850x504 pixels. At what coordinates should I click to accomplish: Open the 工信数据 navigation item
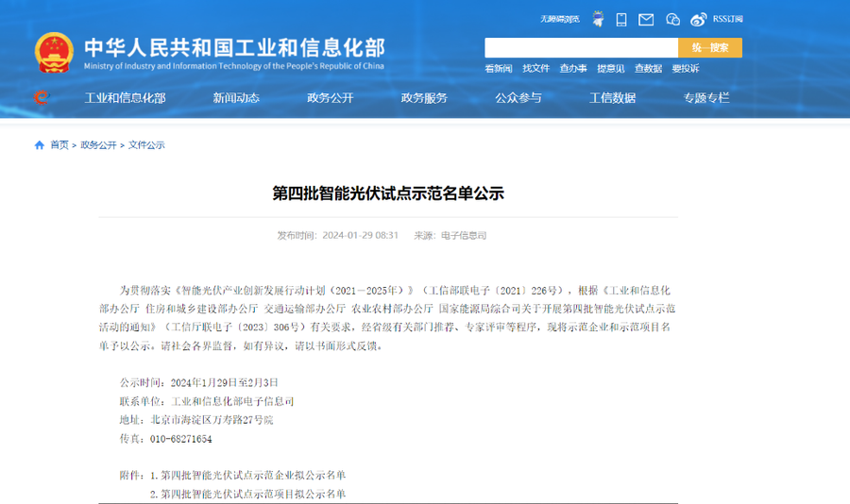(x=612, y=98)
